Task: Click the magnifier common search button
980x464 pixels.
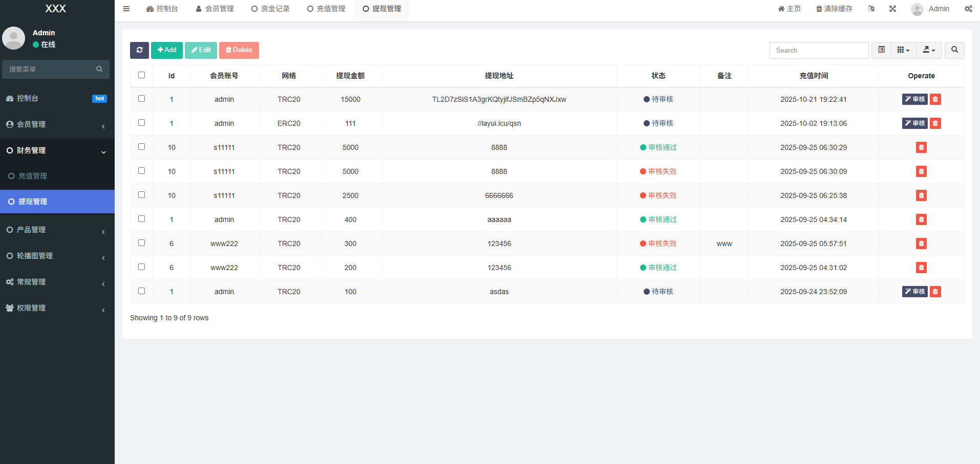Action: point(954,50)
